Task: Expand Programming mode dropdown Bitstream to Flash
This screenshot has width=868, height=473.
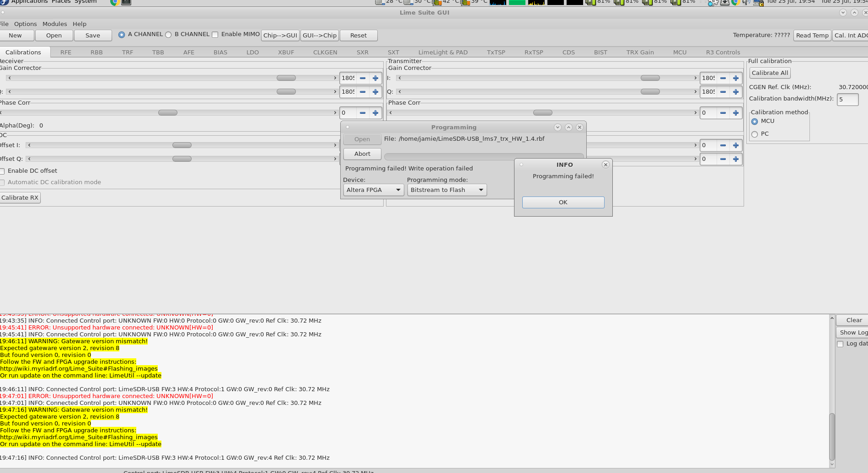Action: 447,190
